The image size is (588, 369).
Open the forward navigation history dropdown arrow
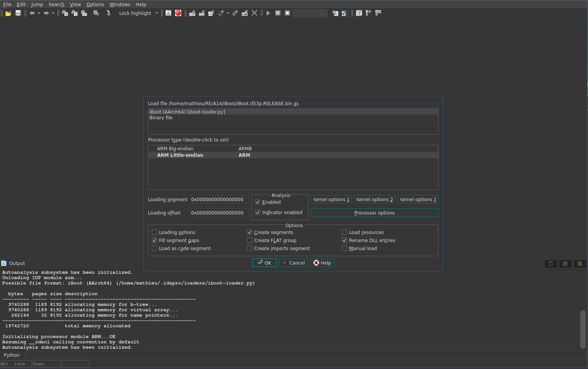53,13
